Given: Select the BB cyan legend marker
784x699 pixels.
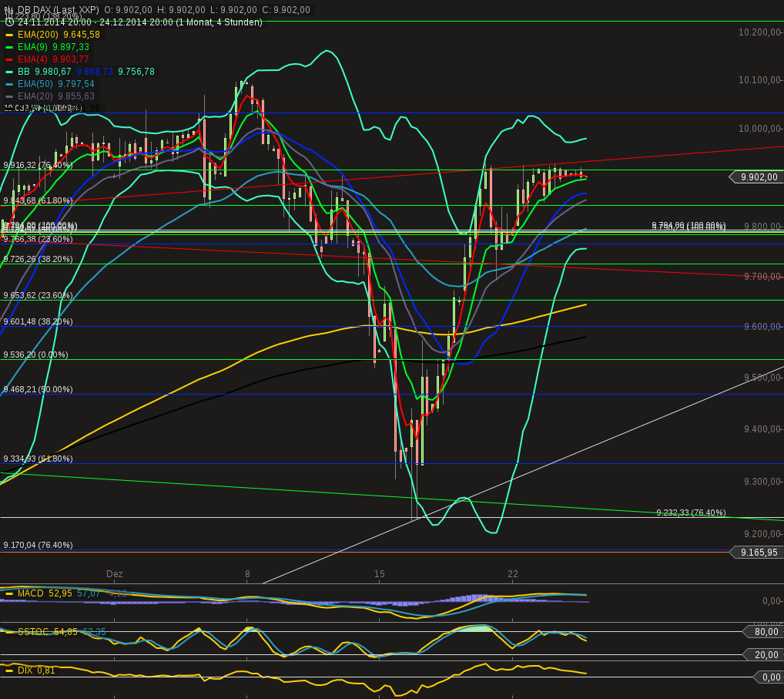Looking at the screenshot, I should coord(9,72).
